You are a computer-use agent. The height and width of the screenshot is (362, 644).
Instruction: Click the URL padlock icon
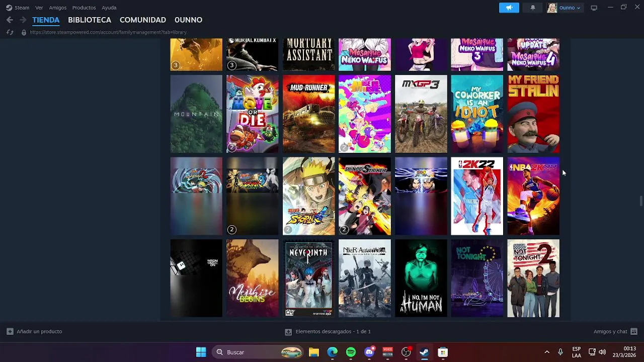23,32
